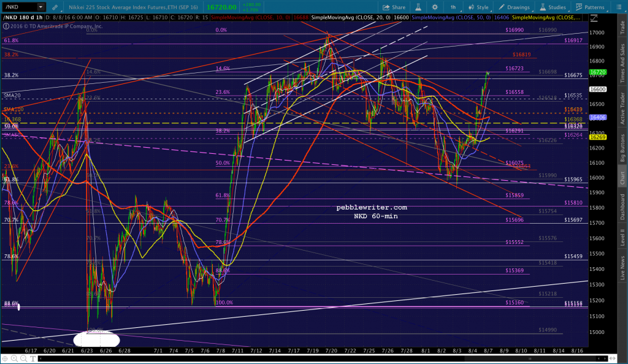Viewport: 628px width, 364px height.
Task: Click the yellow 16269 price axis bubble
Action: click(x=597, y=137)
